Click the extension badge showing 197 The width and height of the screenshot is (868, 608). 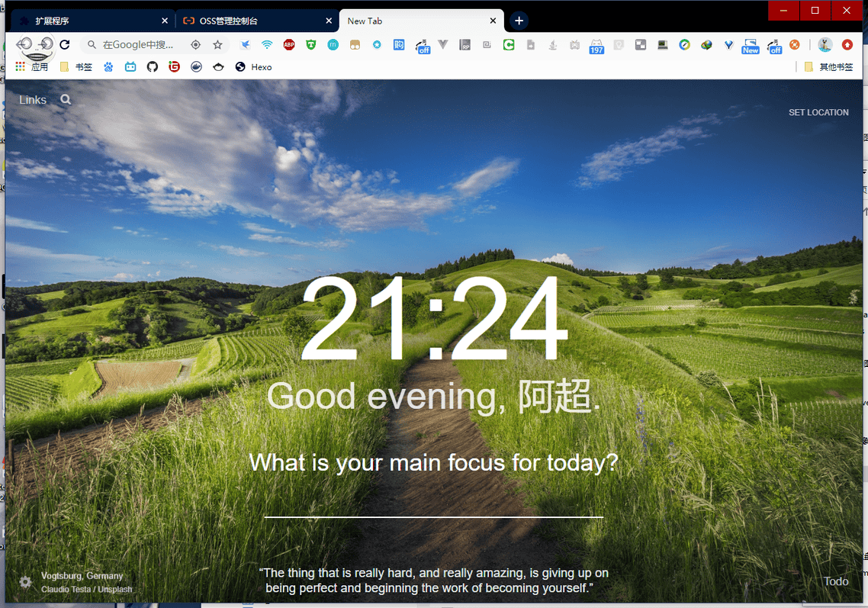(596, 45)
